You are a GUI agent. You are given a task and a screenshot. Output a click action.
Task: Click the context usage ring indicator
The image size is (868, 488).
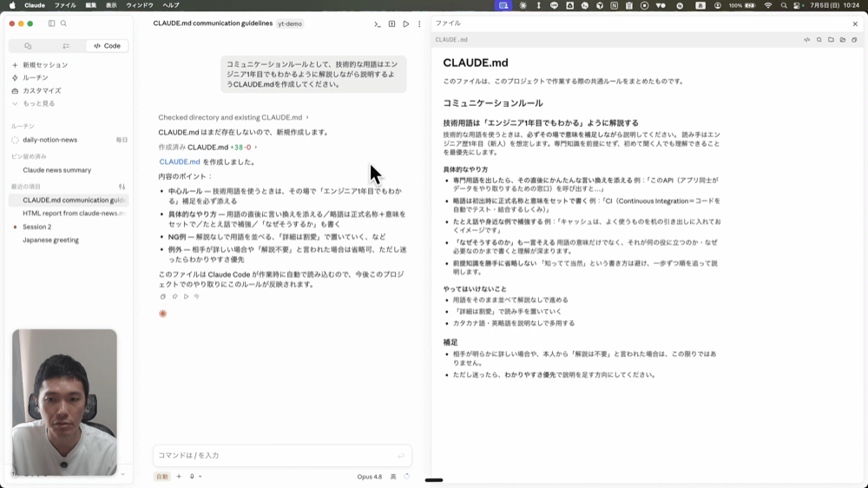(407, 477)
